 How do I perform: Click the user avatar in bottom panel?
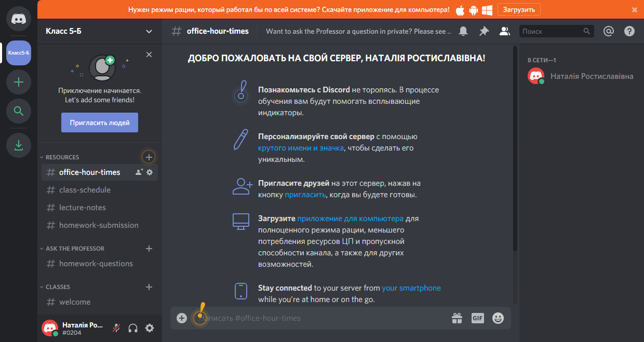tap(50, 328)
